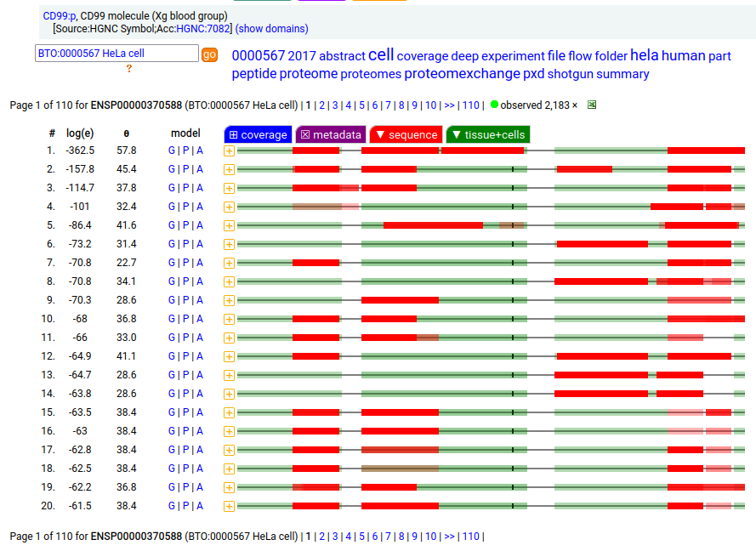Open P model link in row 2

point(185,169)
